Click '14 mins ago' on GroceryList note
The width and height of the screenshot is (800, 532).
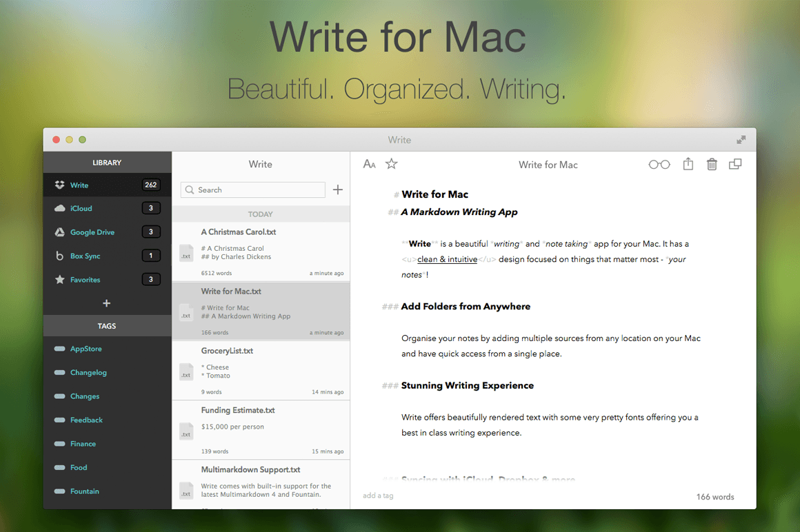point(328,392)
